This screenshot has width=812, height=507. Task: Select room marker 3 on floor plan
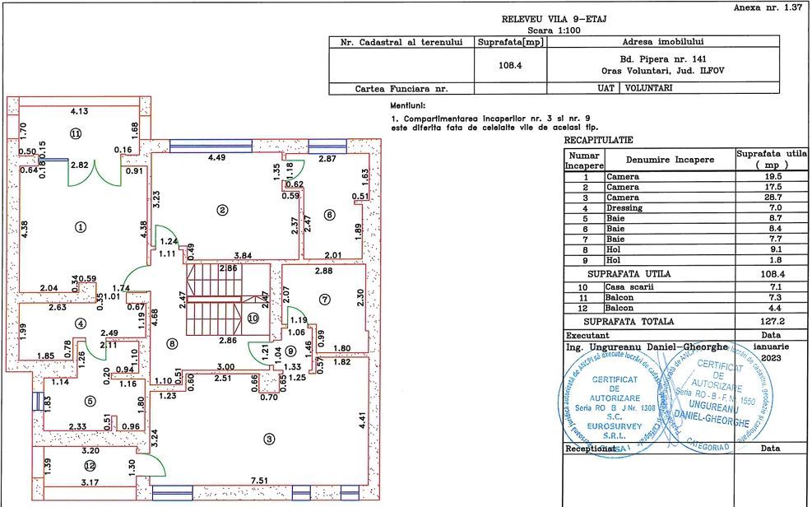[x=269, y=440]
